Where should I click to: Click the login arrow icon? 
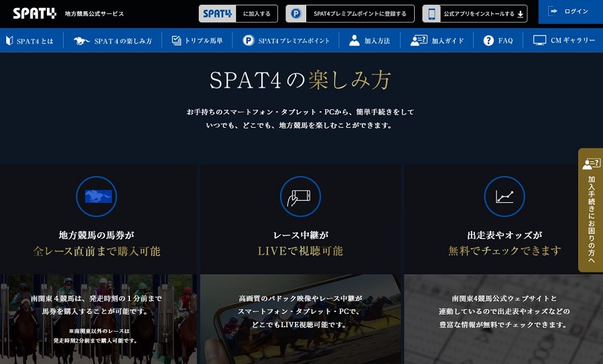pyautogui.click(x=553, y=11)
